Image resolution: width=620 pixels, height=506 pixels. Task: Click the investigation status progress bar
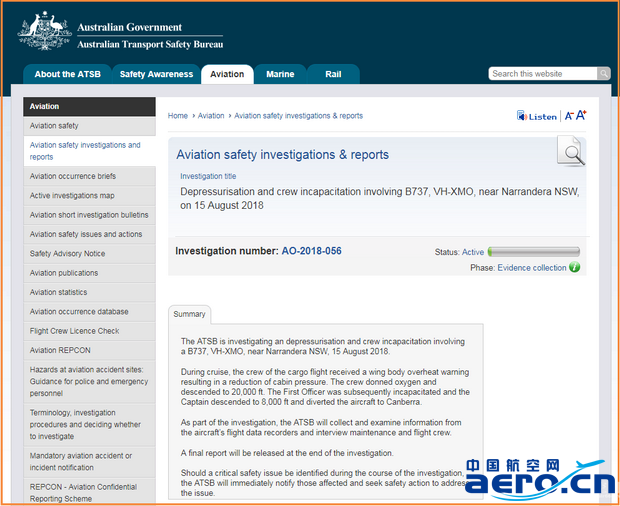tap(534, 252)
